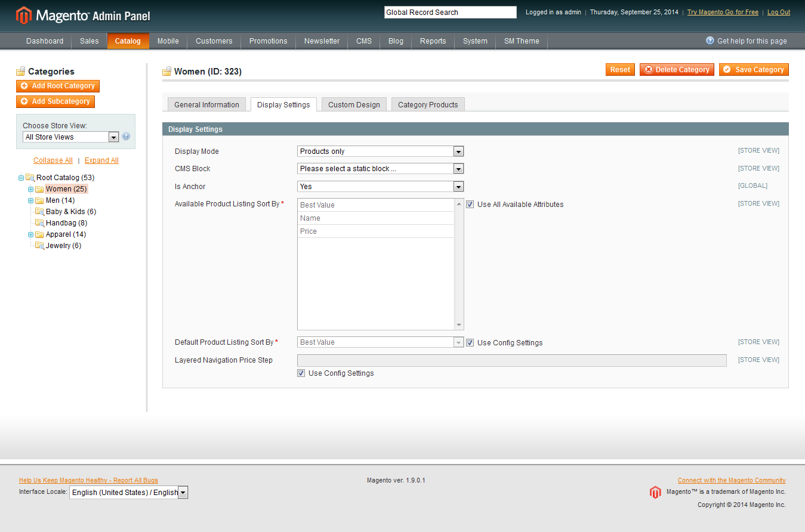Viewport: 805px width, 532px height.
Task: Open the Interface Locale dropdown
Action: [x=129, y=493]
